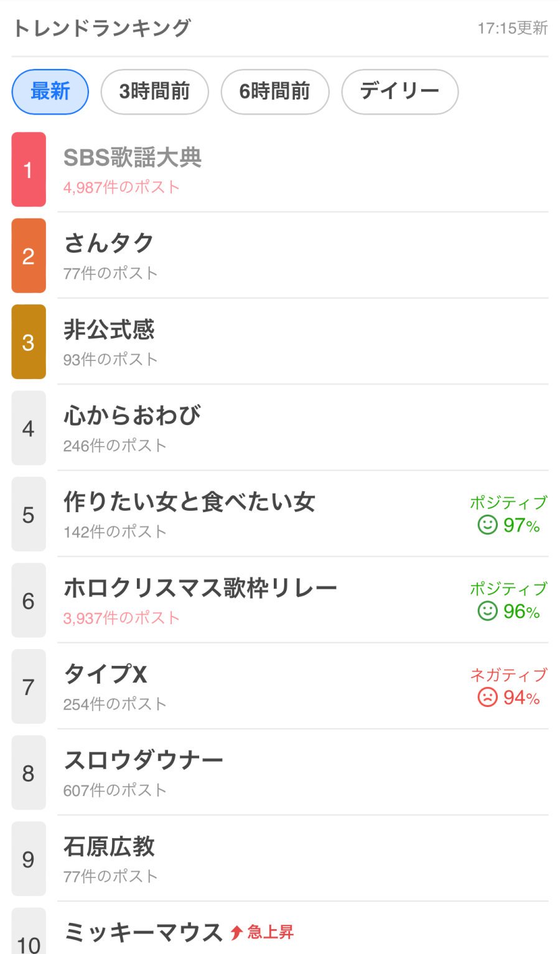
Task: Open the 心からおわび trend
Action: [132, 416]
